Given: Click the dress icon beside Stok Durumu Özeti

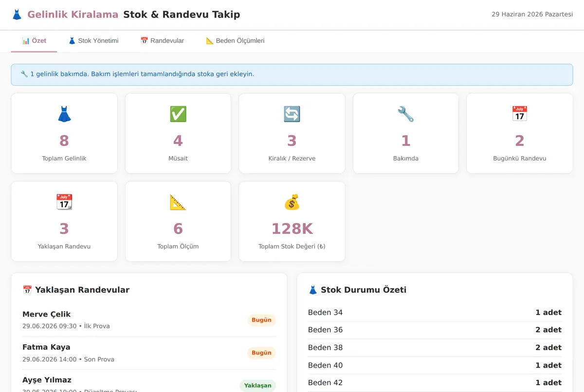Looking at the screenshot, I should [313, 290].
